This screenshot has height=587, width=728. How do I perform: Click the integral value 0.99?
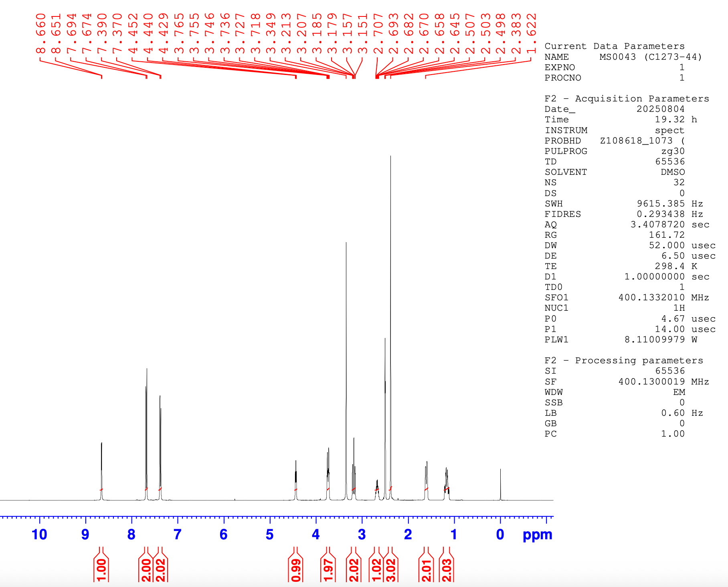(x=296, y=570)
